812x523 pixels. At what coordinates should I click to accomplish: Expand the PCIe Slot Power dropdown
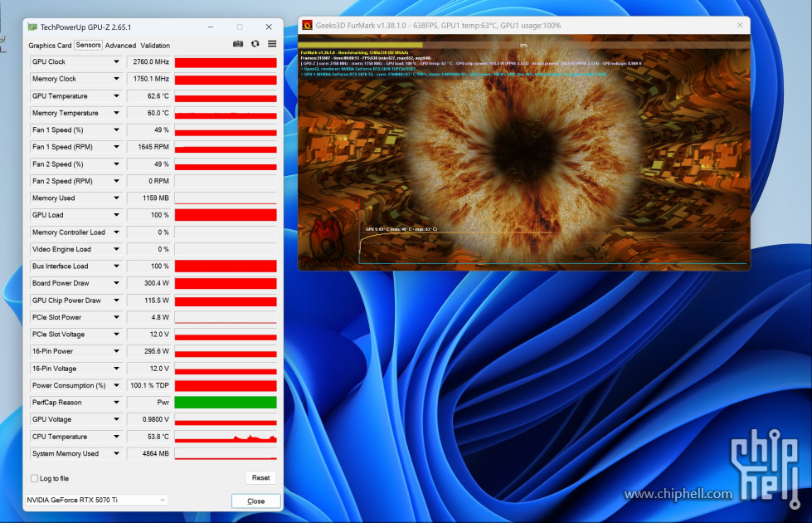click(116, 317)
